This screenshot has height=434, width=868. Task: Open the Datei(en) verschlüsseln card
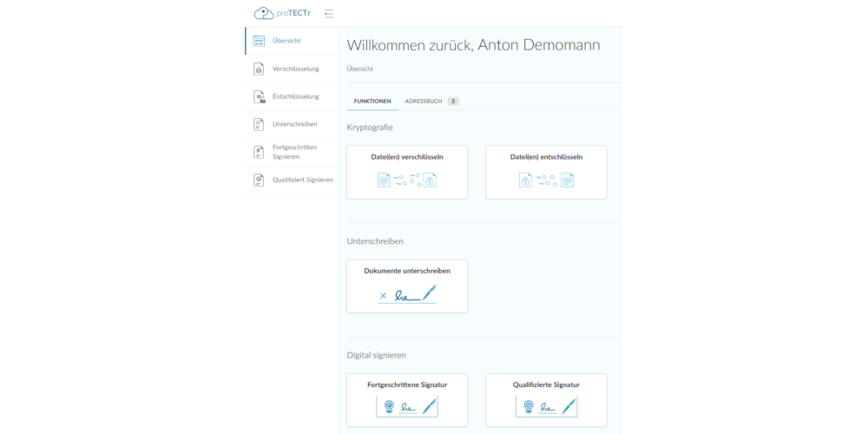[407, 172]
